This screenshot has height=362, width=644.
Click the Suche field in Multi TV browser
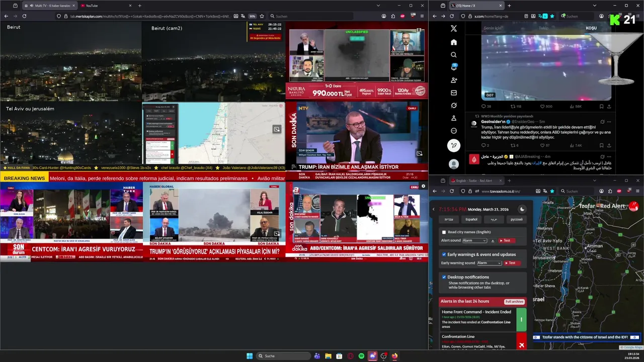pyautogui.click(x=310, y=16)
